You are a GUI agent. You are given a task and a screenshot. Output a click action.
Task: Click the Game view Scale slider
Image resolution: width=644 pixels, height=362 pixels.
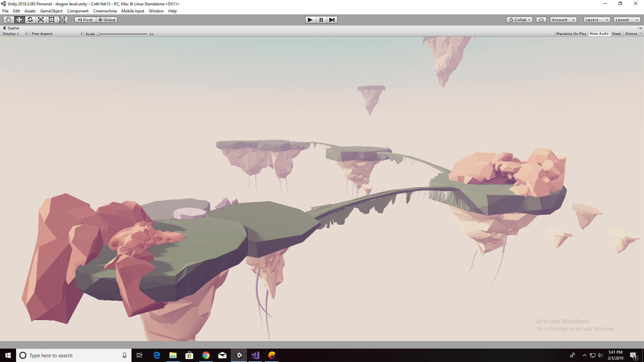tap(122, 34)
